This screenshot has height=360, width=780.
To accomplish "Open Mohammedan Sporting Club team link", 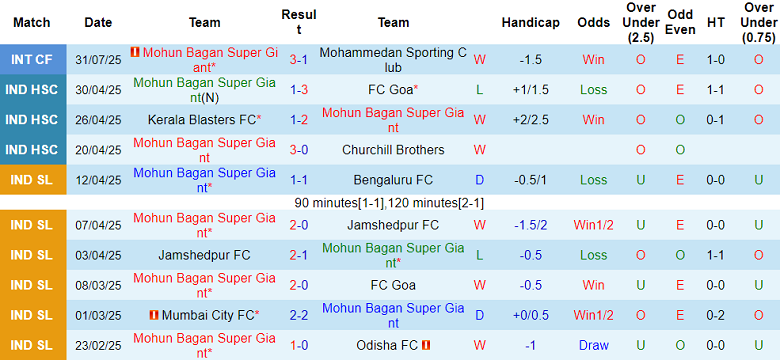I will click(393, 60).
